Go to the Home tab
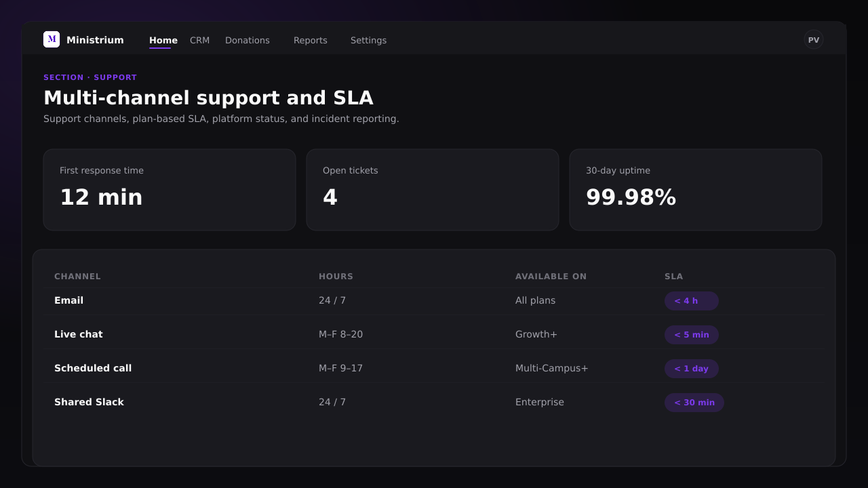 [163, 41]
